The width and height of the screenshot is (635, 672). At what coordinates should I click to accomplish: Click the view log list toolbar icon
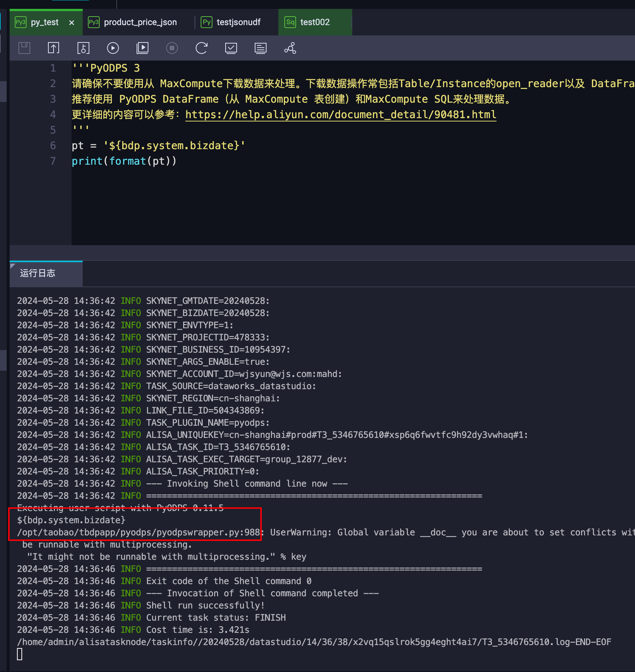261,48
